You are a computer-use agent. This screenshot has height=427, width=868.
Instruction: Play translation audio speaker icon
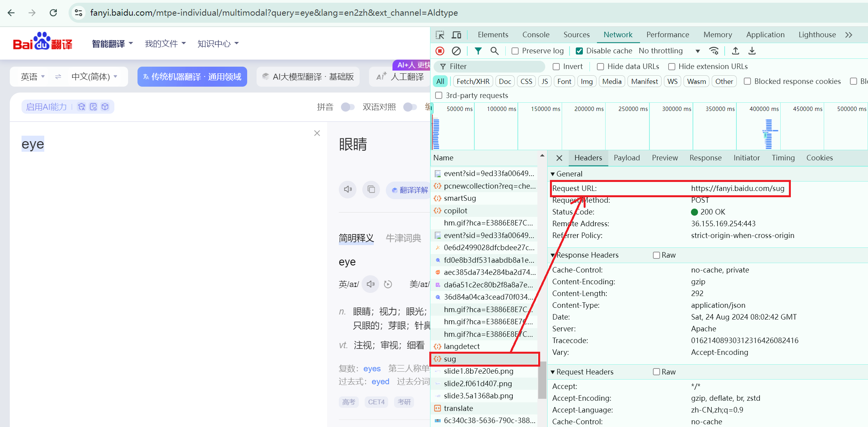(348, 190)
